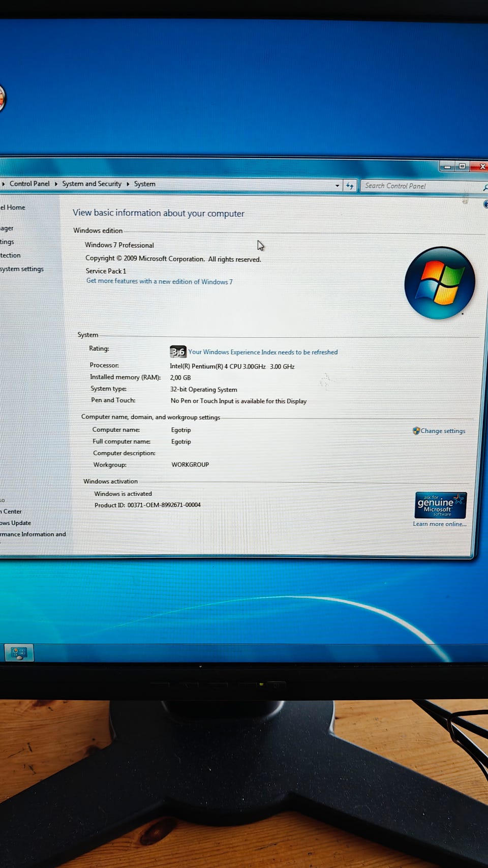488x868 pixels.
Task: Open Control Panel Home link
Action: point(12,207)
